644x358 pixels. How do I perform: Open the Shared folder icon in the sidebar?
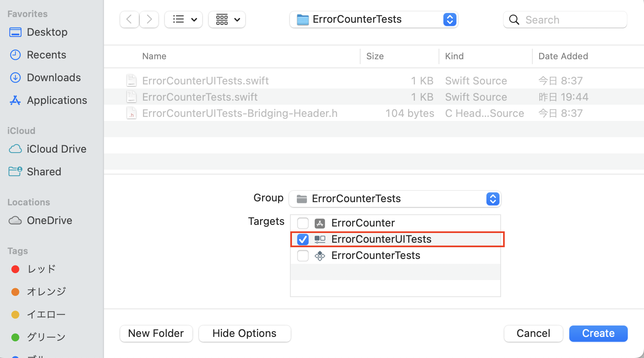coord(15,171)
